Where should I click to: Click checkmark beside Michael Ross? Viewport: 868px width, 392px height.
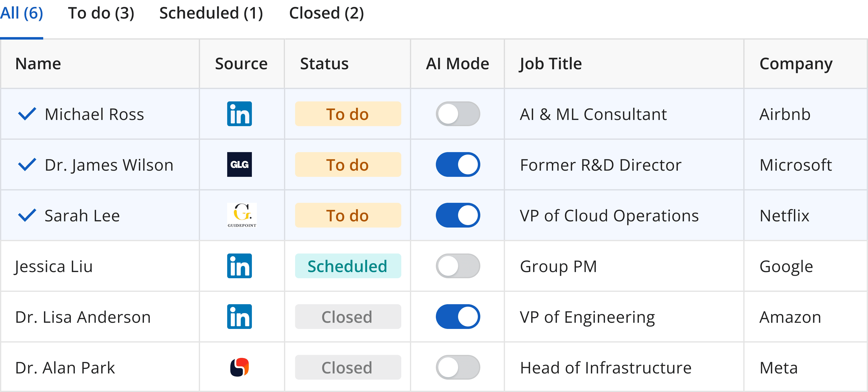click(27, 114)
